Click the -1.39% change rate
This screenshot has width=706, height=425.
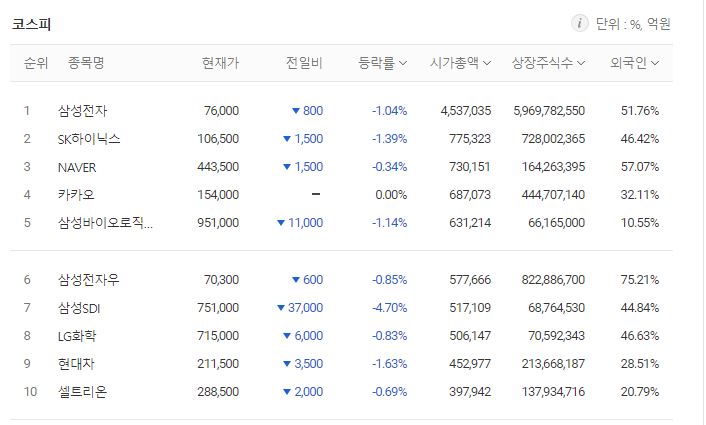pos(389,139)
